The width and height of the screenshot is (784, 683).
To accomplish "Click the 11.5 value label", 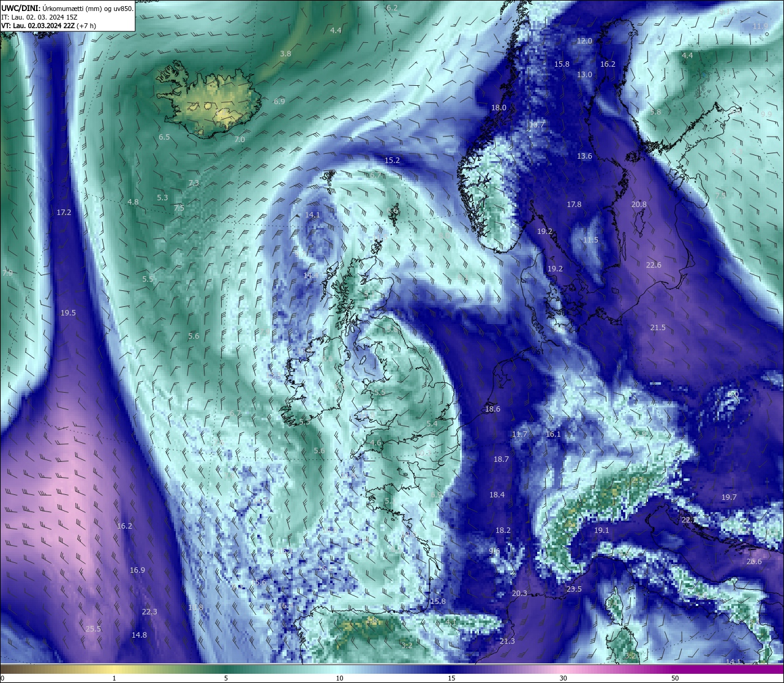I will tap(590, 240).
